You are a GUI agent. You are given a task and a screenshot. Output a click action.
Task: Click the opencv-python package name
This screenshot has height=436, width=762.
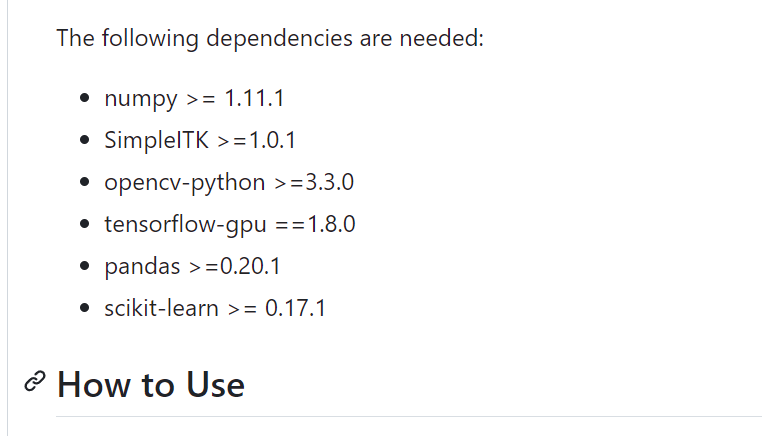tap(185, 183)
